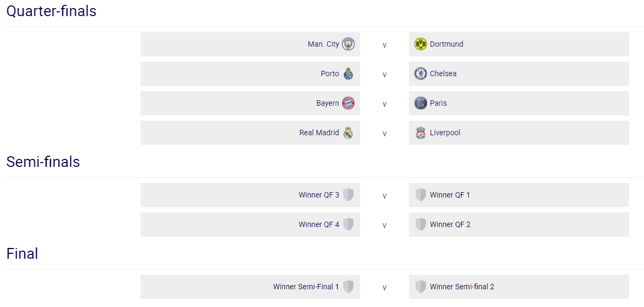Click the Bayern club crest

point(348,103)
